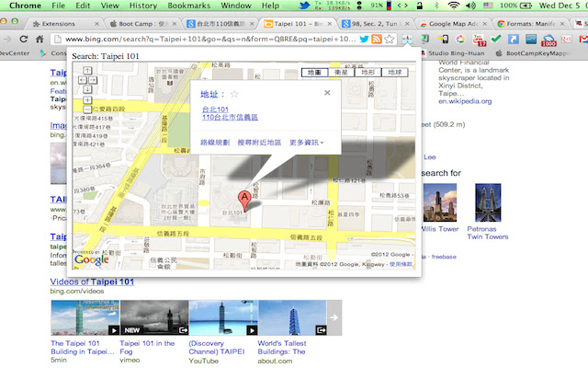Open en.wikipedia.org link
Viewport: 588px width, 368px height.
[465, 101]
